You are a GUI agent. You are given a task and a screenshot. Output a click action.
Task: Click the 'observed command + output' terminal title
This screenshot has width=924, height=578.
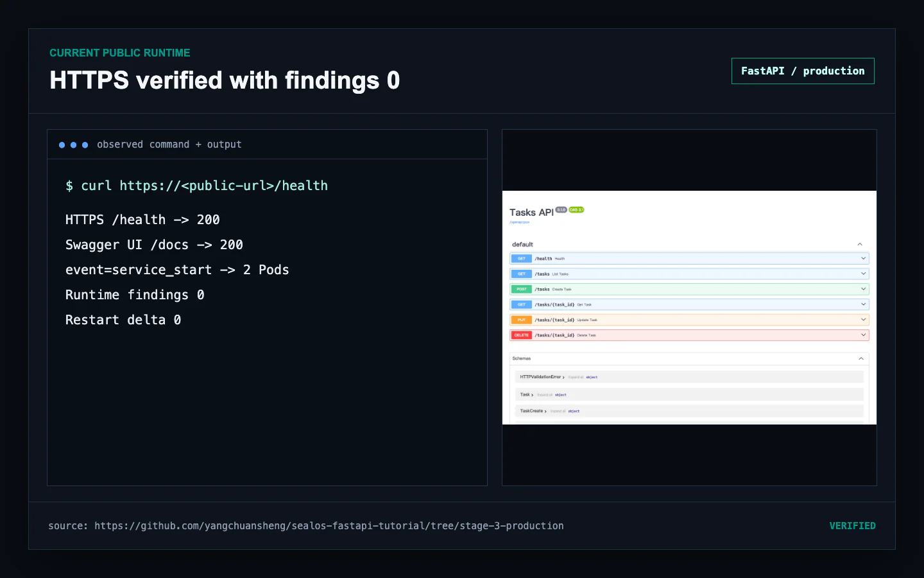(169, 144)
